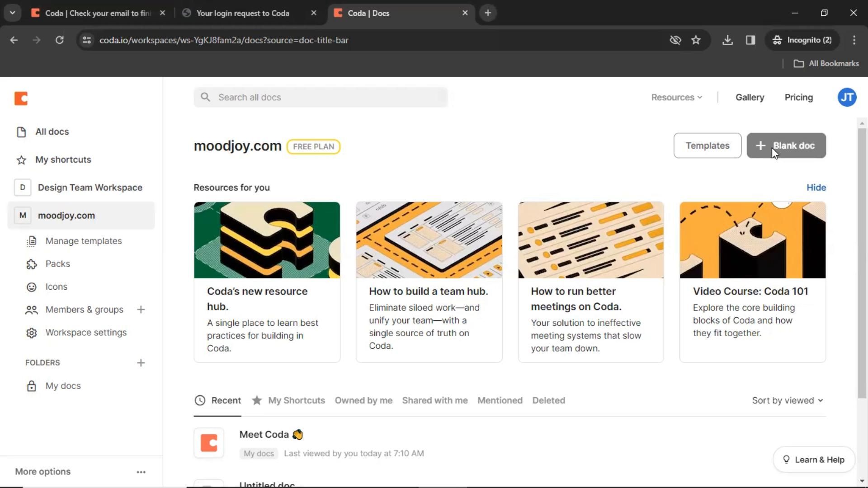Click the More options ellipsis icon
Image resolution: width=868 pixels, height=488 pixels.
point(141,472)
